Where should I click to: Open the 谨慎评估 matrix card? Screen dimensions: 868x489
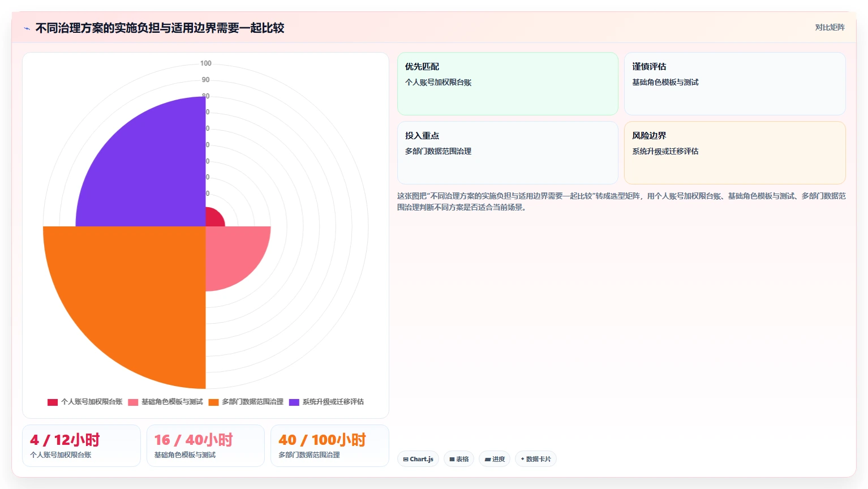(734, 84)
